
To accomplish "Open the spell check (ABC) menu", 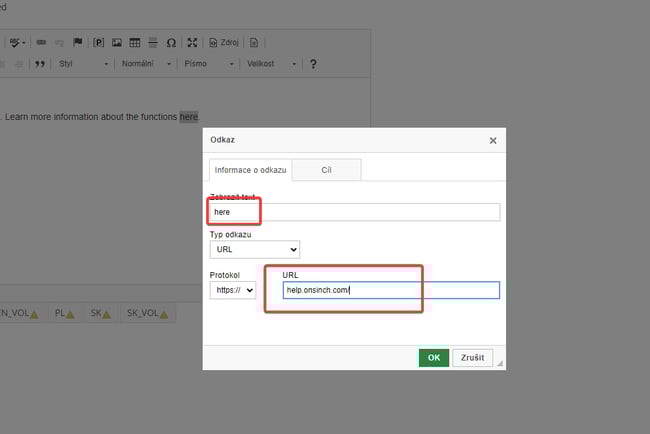I will 17,42.
